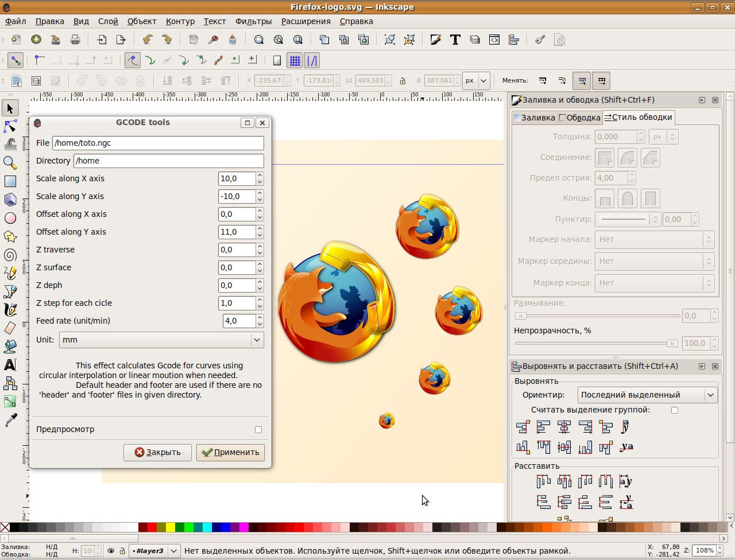Select the Gradient tool
This screenshot has height=560, width=735.
click(10, 402)
